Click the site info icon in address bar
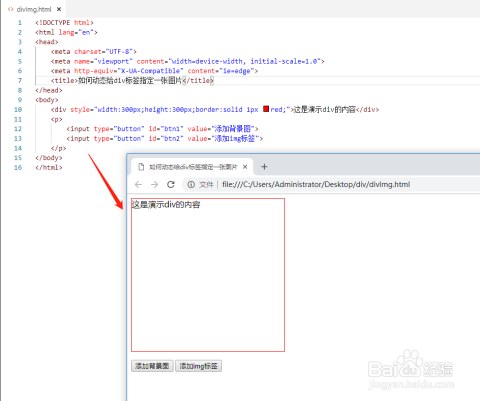This screenshot has width=480, height=401. (191, 184)
